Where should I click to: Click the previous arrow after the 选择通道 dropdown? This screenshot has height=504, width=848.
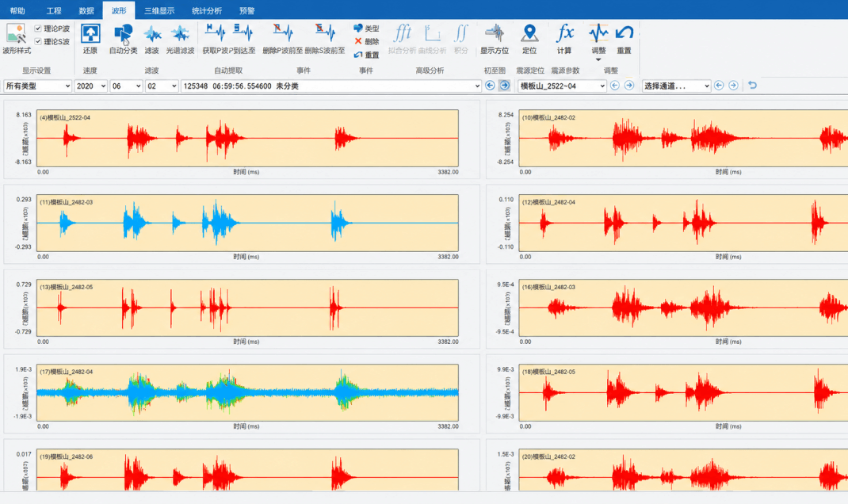tap(719, 86)
